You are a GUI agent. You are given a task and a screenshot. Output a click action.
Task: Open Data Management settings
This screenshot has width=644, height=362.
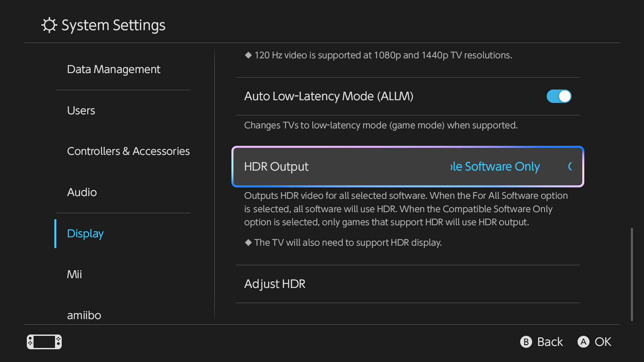point(113,69)
